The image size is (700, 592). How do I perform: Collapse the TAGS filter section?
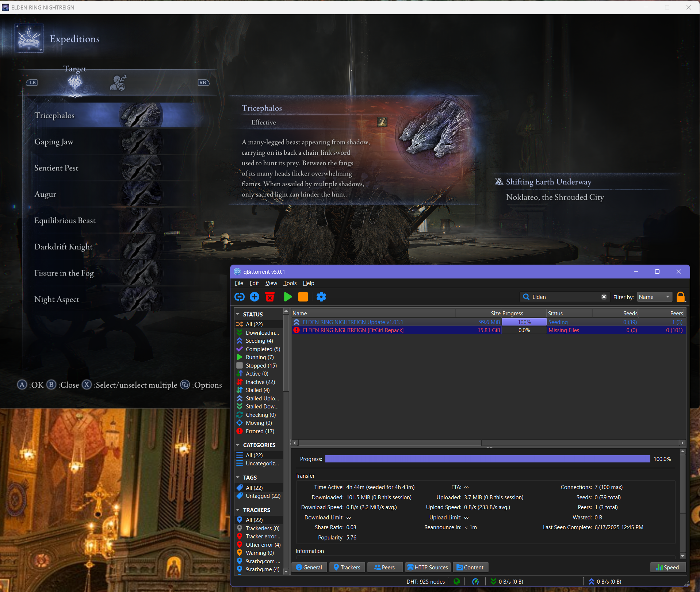click(238, 477)
